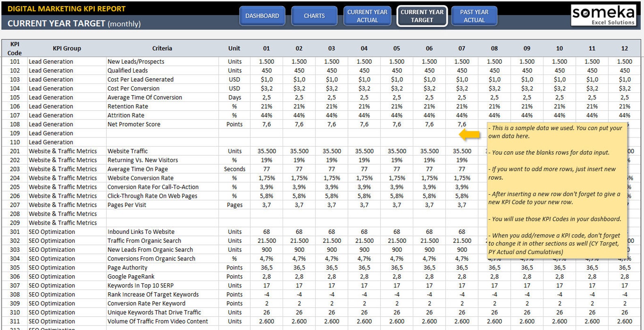Select the Criteria column header
The width and height of the screenshot is (644, 330).
click(162, 48)
